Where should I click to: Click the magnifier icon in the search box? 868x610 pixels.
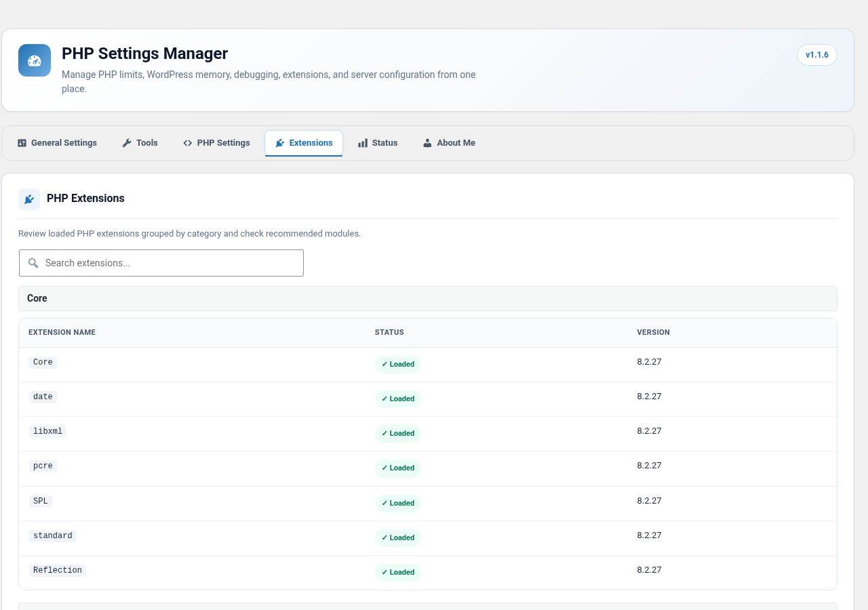[x=33, y=263]
